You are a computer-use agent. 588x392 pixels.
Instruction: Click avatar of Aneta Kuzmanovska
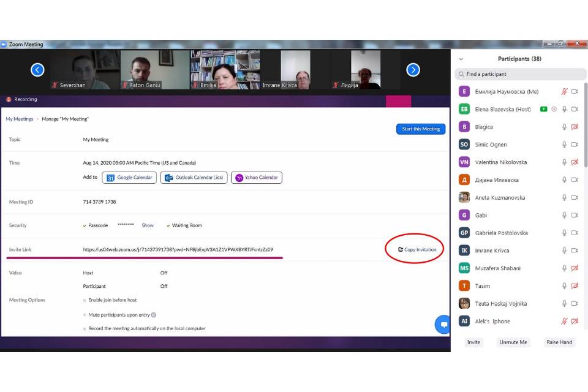coord(464,197)
